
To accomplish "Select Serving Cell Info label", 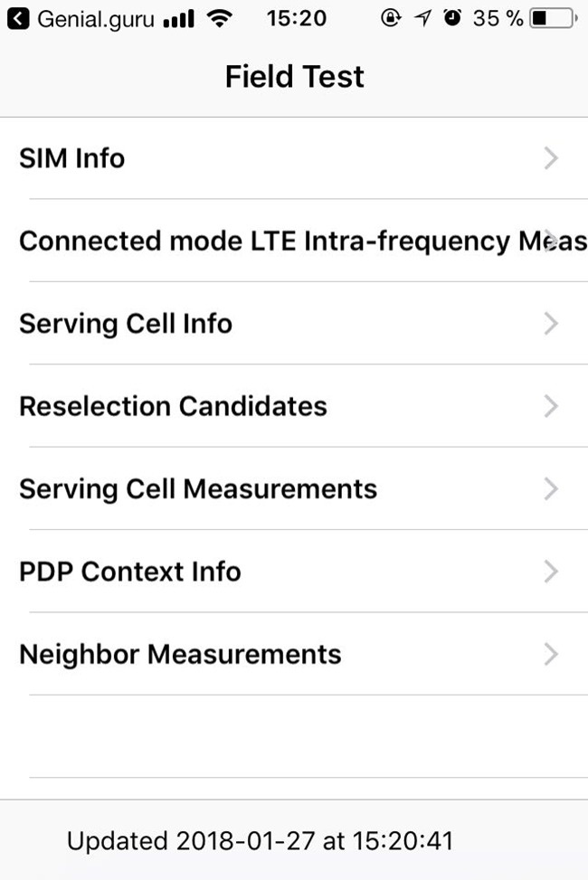I will [x=126, y=324].
